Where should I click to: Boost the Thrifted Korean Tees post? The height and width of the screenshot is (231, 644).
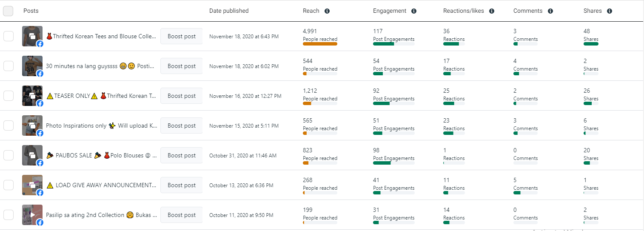tap(181, 36)
